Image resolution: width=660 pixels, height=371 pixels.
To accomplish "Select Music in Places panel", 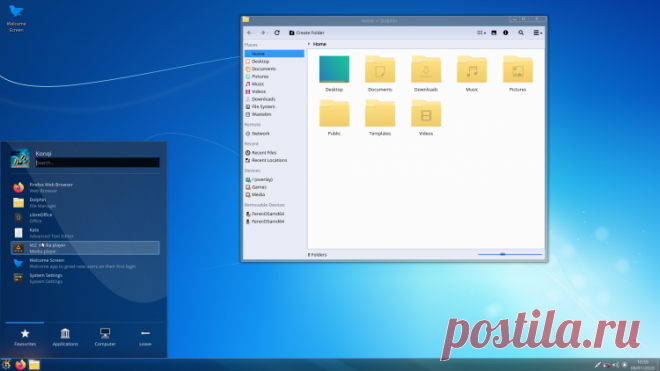I will [274, 84].
